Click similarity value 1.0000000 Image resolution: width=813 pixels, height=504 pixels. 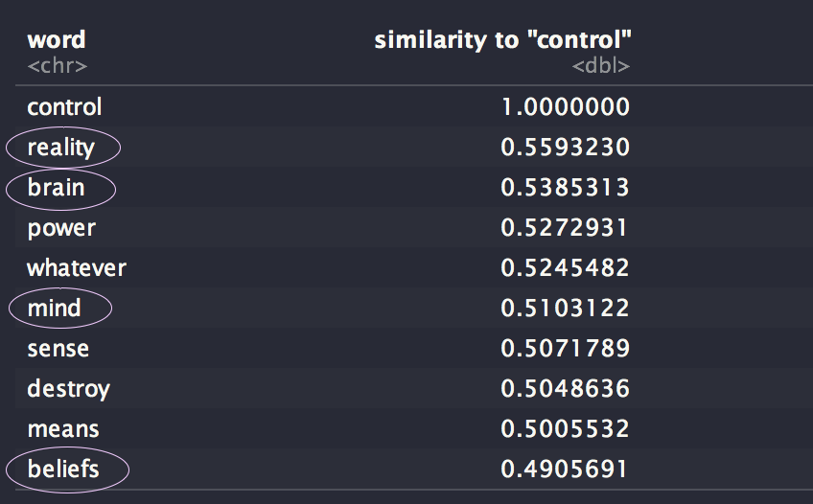pos(566,107)
